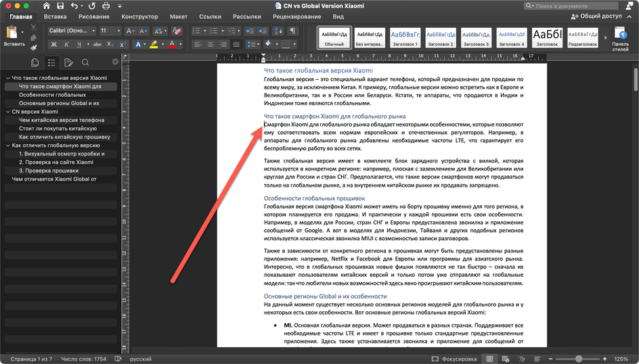Screen dimensions: 639x364
Task: Toggle italic К formatting
Action: [x=66, y=45]
